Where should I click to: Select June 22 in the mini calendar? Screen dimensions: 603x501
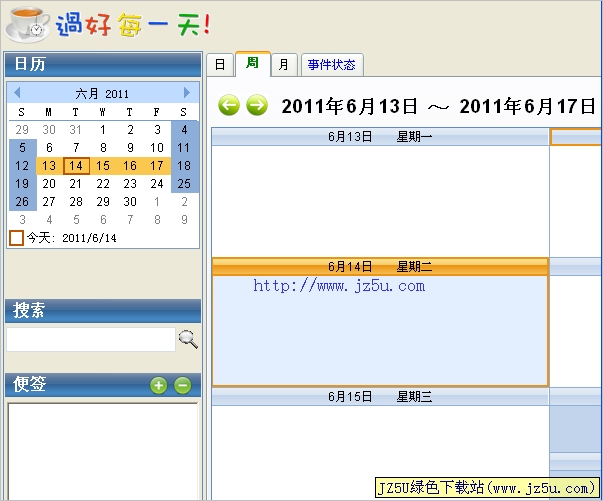(103, 184)
